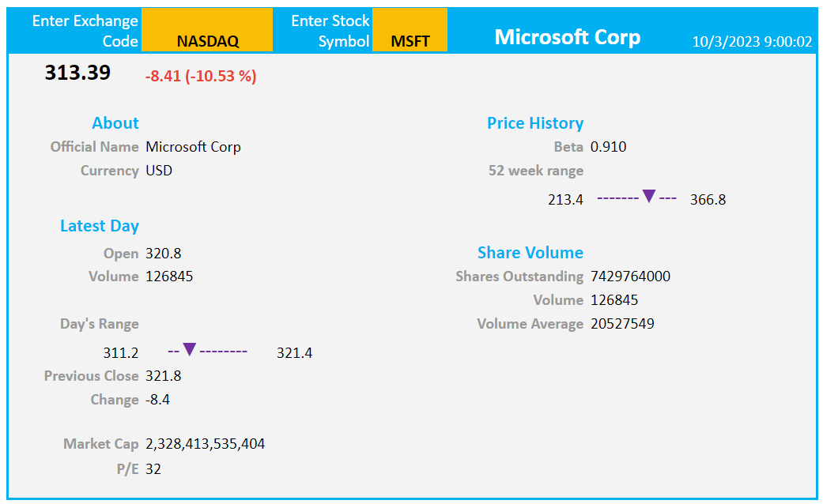Click the Beta value 0.910
This screenshot has height=504, width=823.
click(608, 147)
